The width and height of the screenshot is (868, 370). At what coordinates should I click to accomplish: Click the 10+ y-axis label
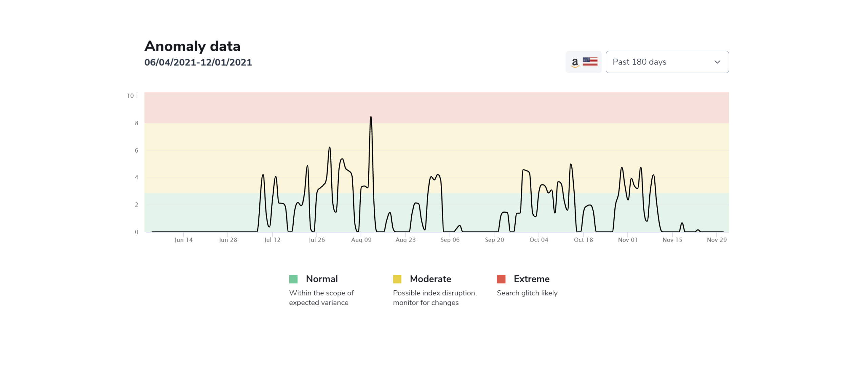tap(132, 96)
